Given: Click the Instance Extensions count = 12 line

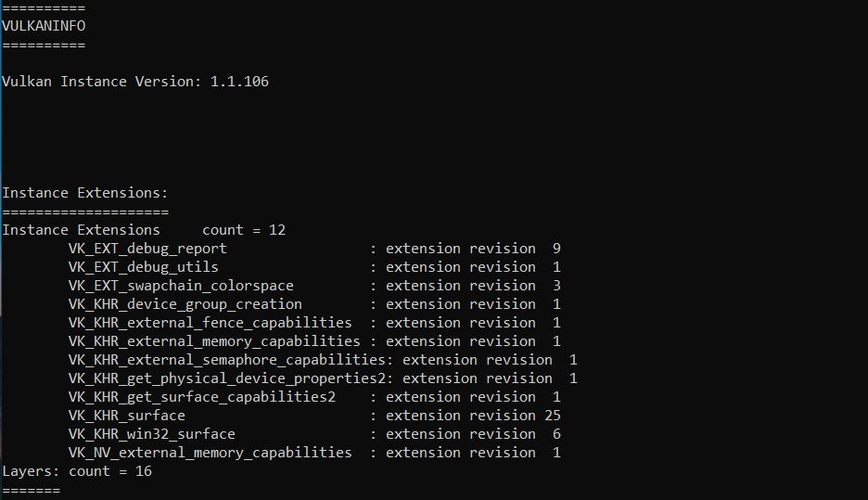Looking at the screenshot, I should coord(144,230).
